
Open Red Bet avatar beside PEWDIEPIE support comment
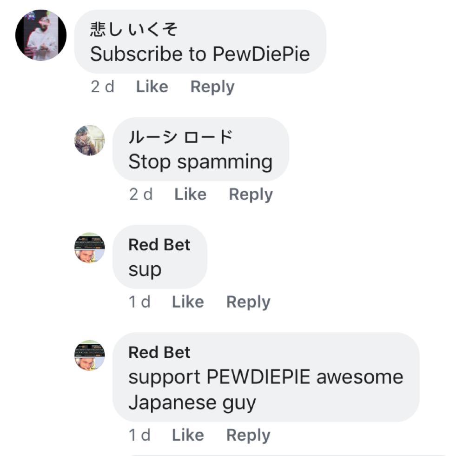[90, 355]
